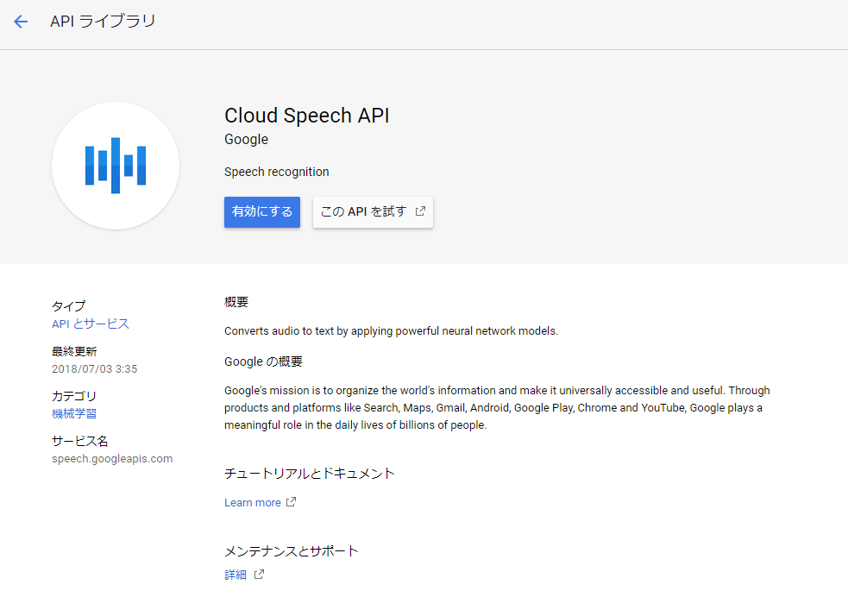Open the Learn more link
Screen dimensions: 848x616
pos(253,502)
